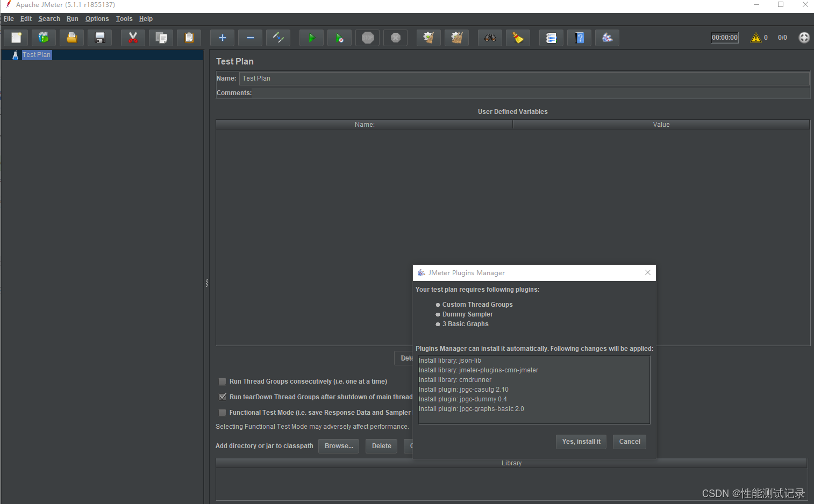
Task: Open Help using the blue question mark icon
Action: pyautogui.click(x=579, y=38)
